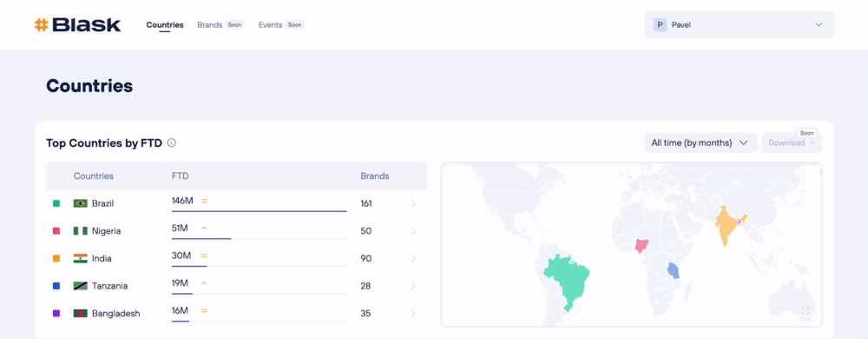The width and height of the screenshot is (868, 339).
Task: Click the India flag icon
Action: point(80,258)
